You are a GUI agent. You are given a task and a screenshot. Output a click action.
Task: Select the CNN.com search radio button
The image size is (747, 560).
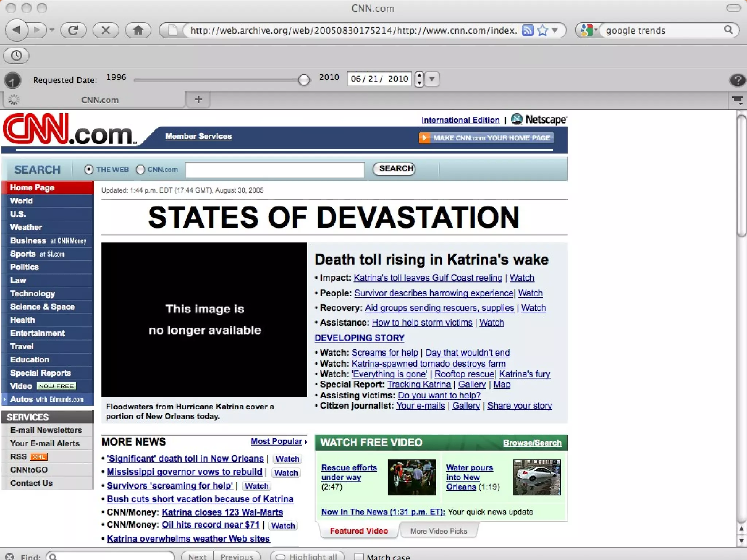pyautogui.click(x=140, y=170)
